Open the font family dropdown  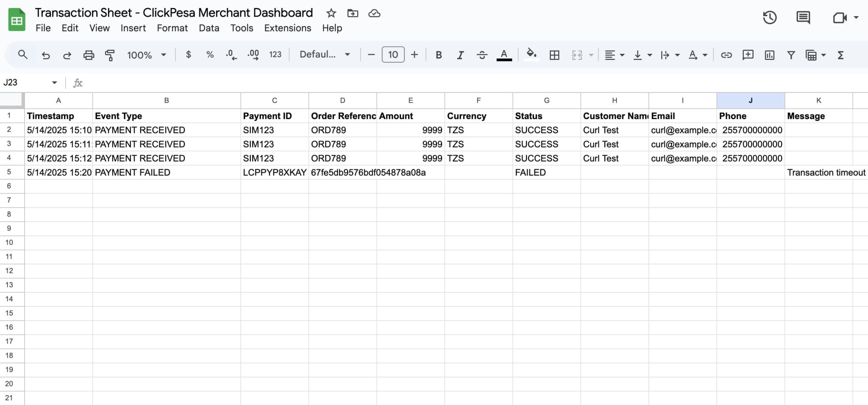point(325,55)
